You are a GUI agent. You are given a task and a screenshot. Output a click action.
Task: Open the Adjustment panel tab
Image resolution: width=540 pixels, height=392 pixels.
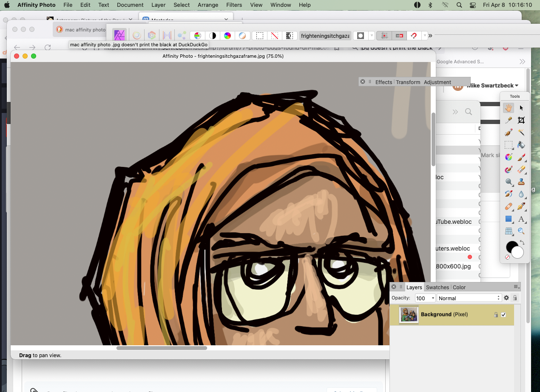click(x=437, y=82)
